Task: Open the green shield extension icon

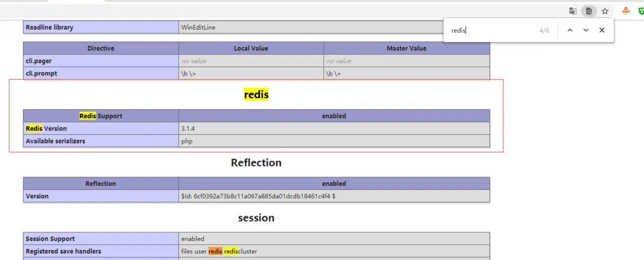Action: (641, 11)
